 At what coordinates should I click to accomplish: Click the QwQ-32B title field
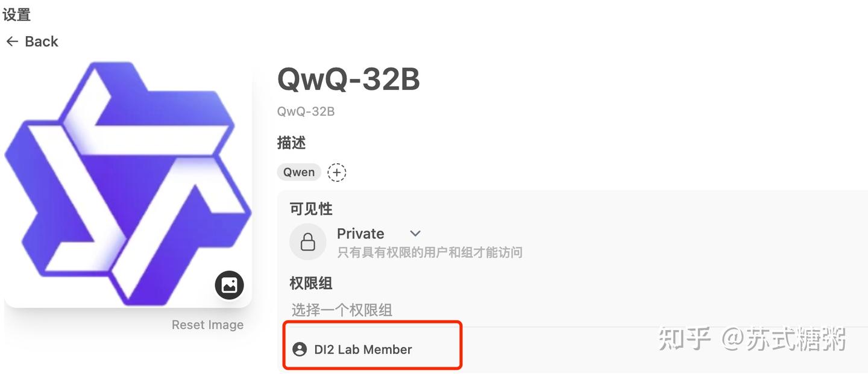coord(348,79)
